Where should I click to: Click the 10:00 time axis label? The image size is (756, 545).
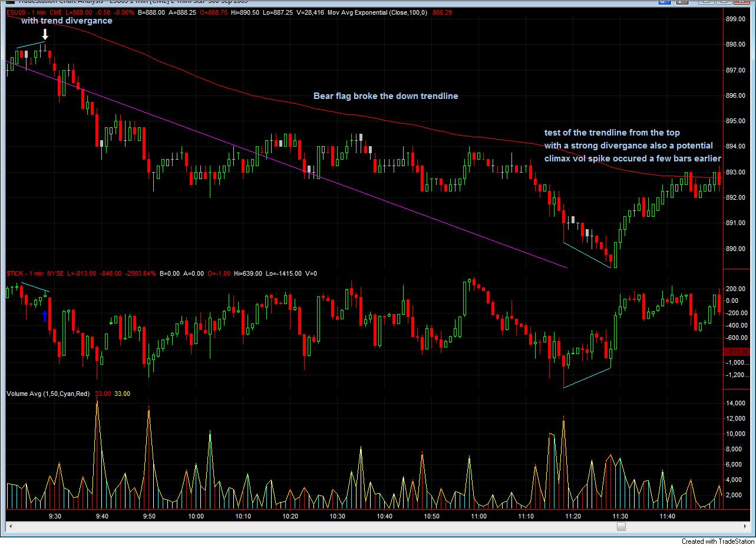[196, 516]
